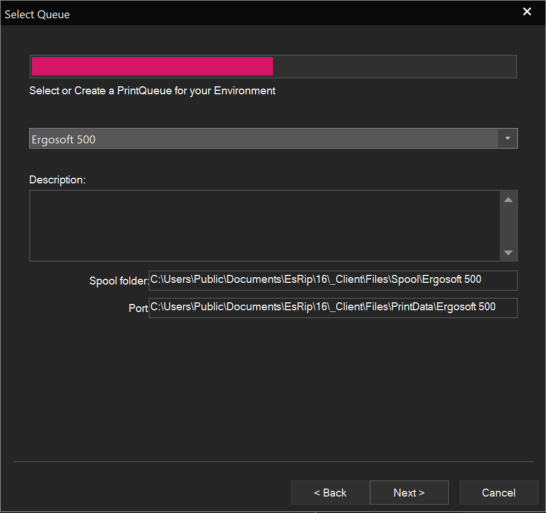546x513 pixels.
Task: Click the Spool folder path field
Action: pyautogui.click(x=333, y=280)
